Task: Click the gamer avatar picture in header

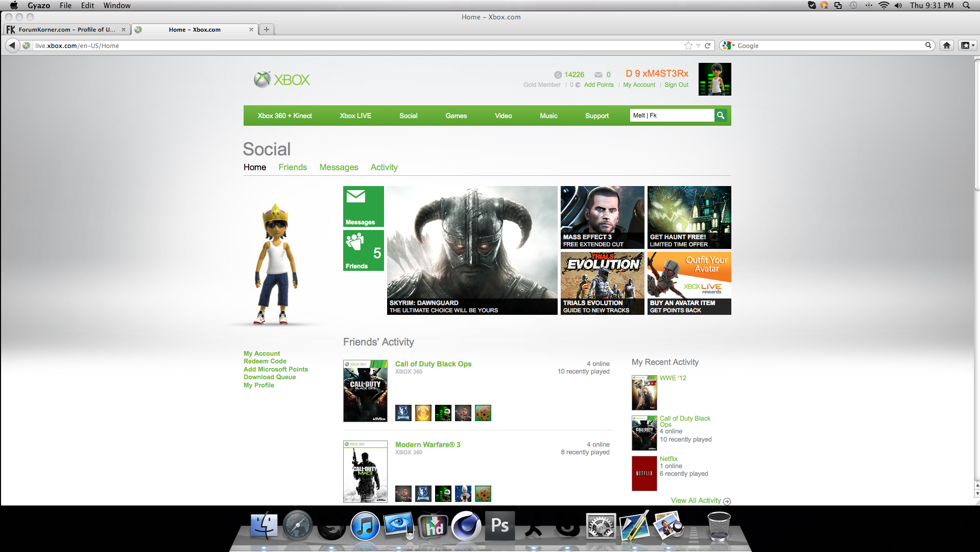Action: point(714,79)
